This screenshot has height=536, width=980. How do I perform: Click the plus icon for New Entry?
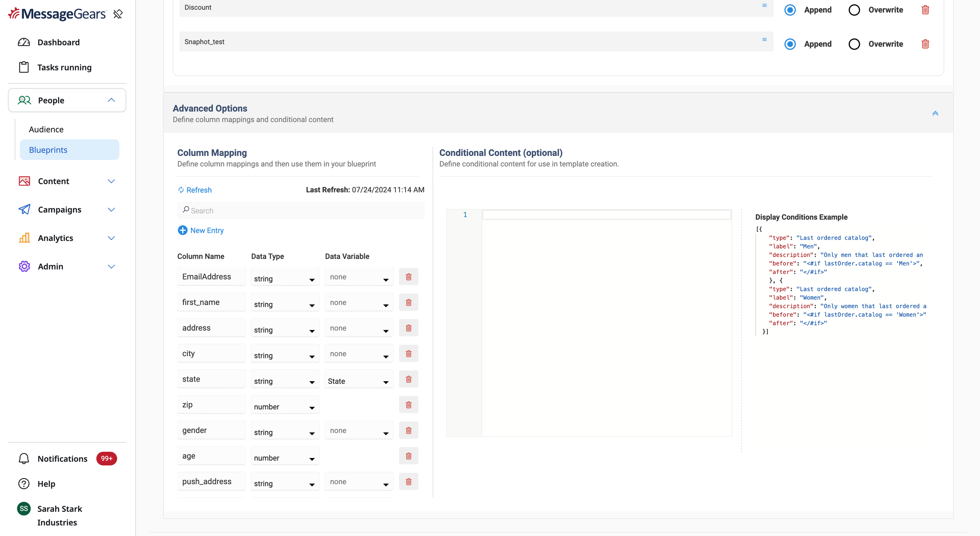(183, 230)
